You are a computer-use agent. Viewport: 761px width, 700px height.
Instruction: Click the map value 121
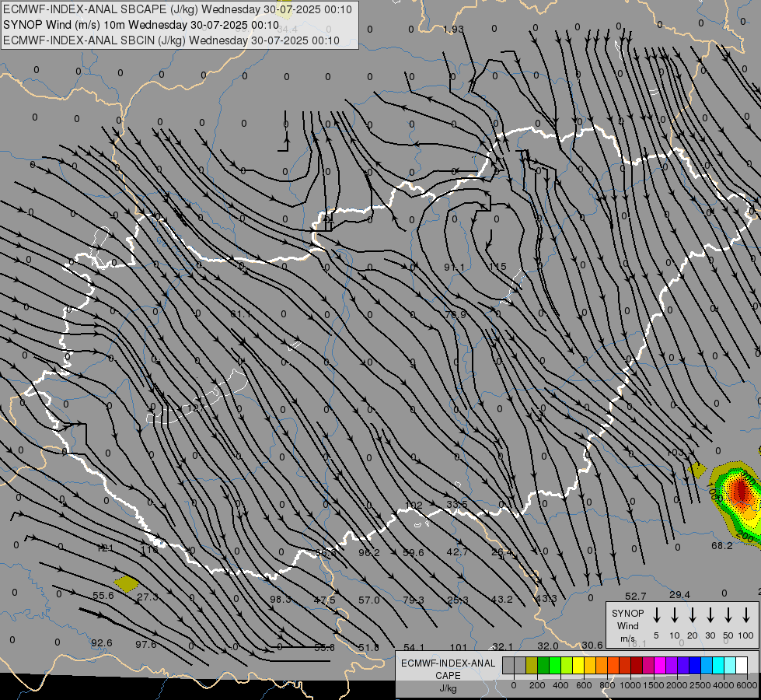105,548
